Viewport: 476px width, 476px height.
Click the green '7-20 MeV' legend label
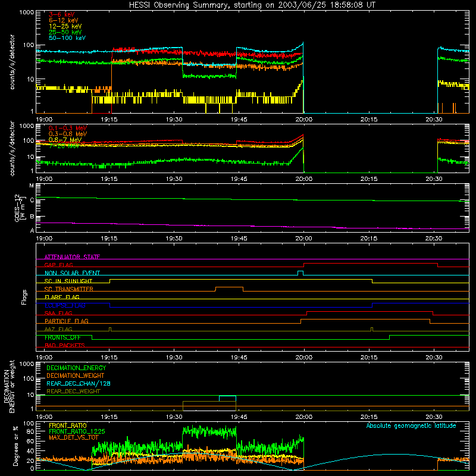(64, 146)
